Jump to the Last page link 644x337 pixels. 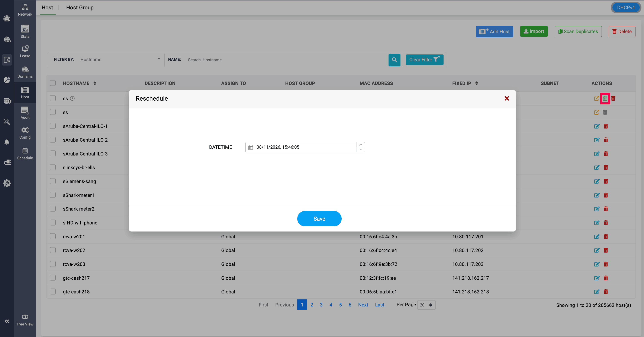[x=380, y=305]
